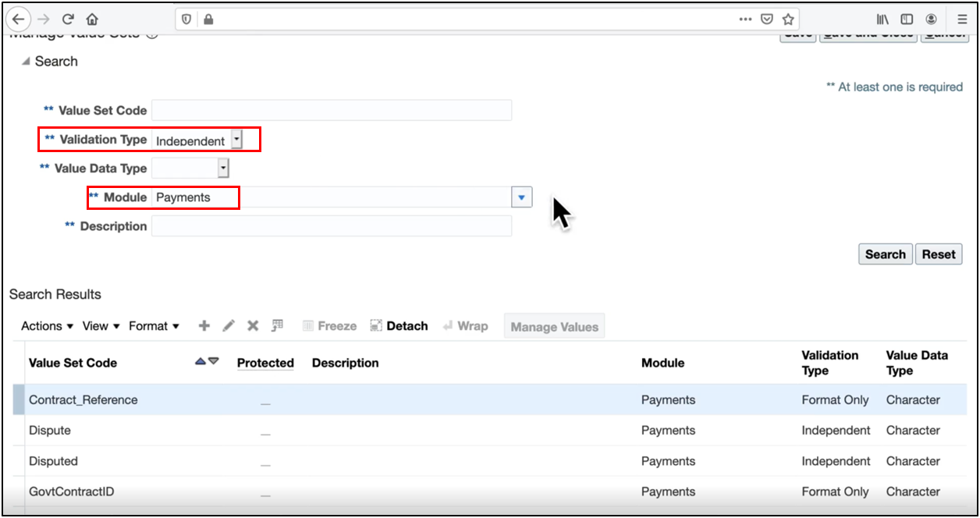Open the browser account profile icon
Image resolution: width=980 pixels, height=518 pixels.
click(x=931, y=19)
